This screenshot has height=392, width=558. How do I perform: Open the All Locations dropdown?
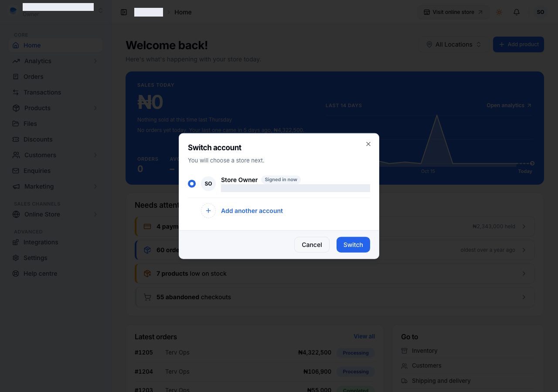tap(454, 44)
